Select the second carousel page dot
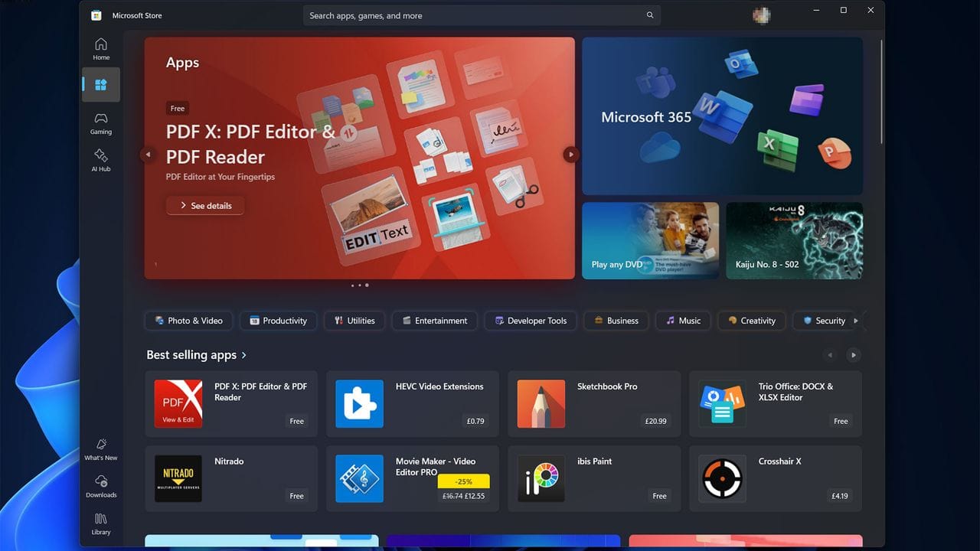 tap(360, 285)
